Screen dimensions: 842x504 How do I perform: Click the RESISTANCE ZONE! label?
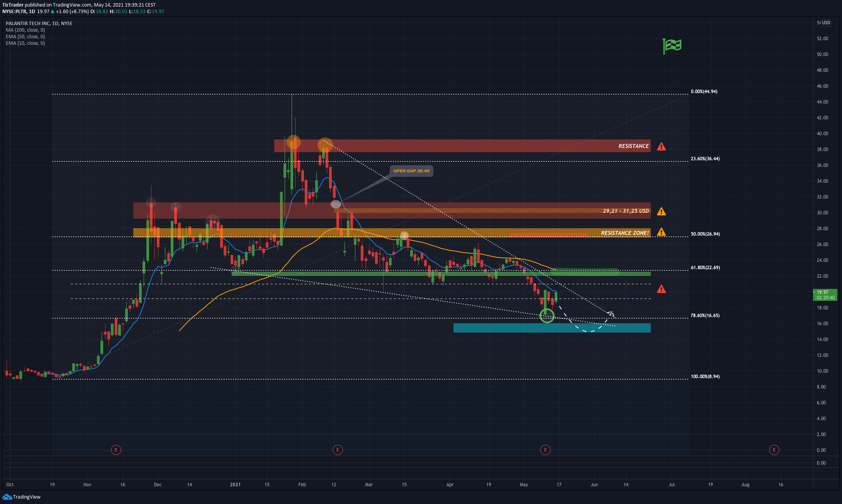tap(625, 233)
